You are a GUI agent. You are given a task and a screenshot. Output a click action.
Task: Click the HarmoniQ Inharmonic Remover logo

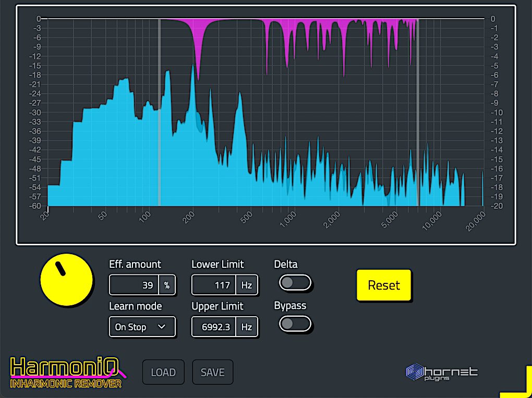68,372
